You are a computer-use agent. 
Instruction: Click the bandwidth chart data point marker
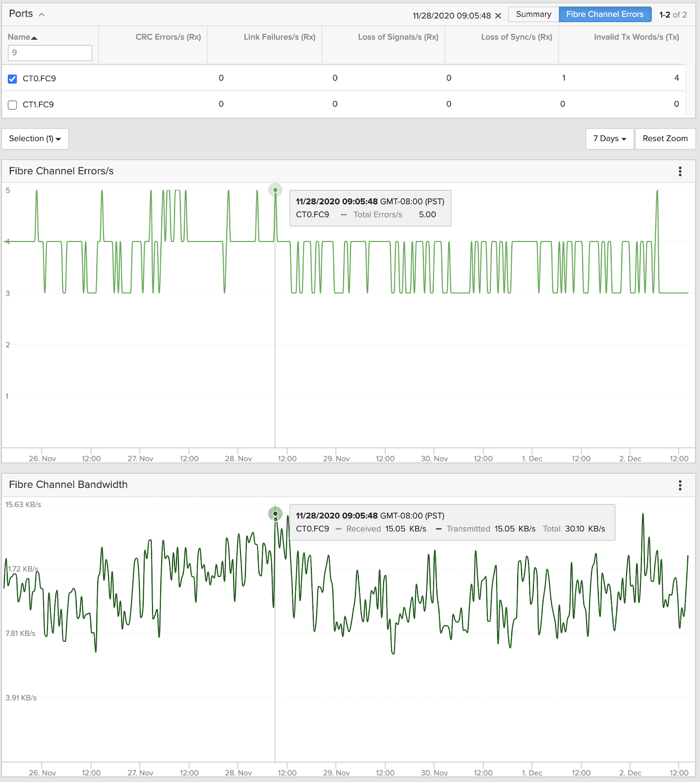pos(275,514)
